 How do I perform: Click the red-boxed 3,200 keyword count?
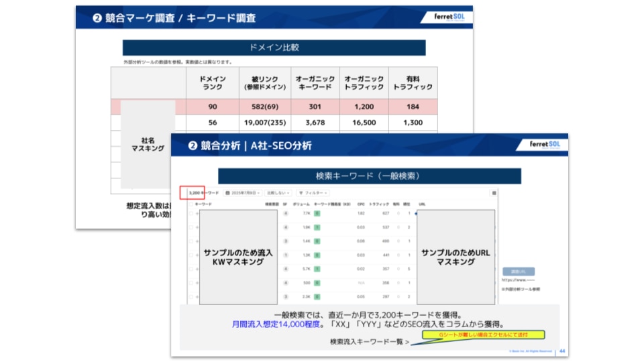click(195, 192)
